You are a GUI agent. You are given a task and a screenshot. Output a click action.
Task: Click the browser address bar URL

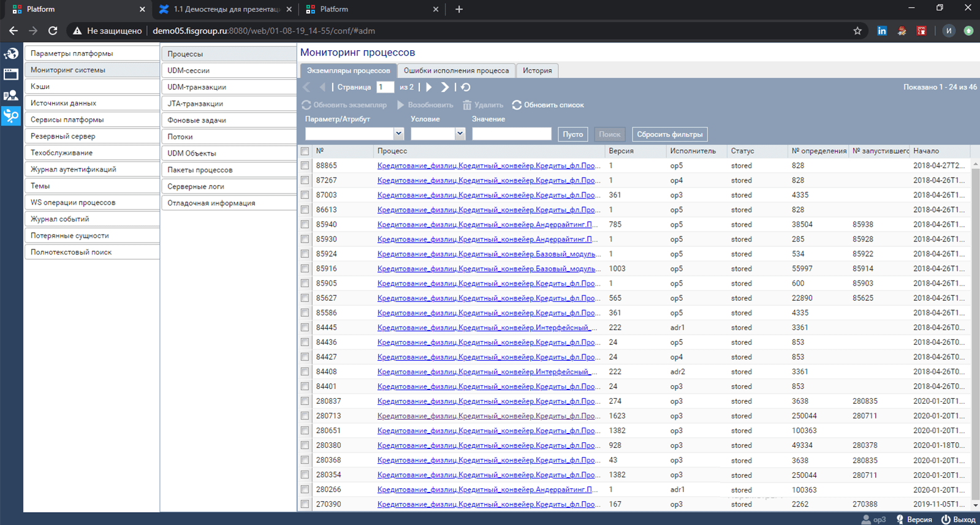click(264, 31)
